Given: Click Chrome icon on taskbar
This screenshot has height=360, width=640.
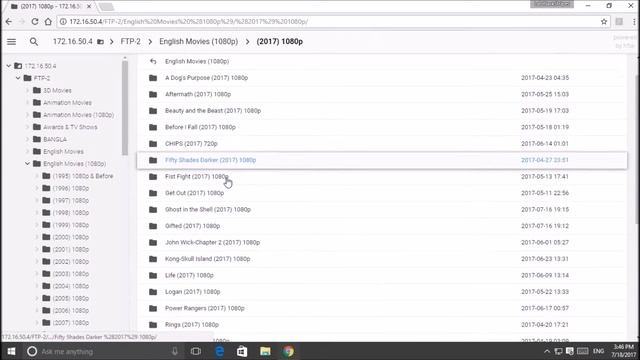Looking at the screenshot, I should pos(289,351).
